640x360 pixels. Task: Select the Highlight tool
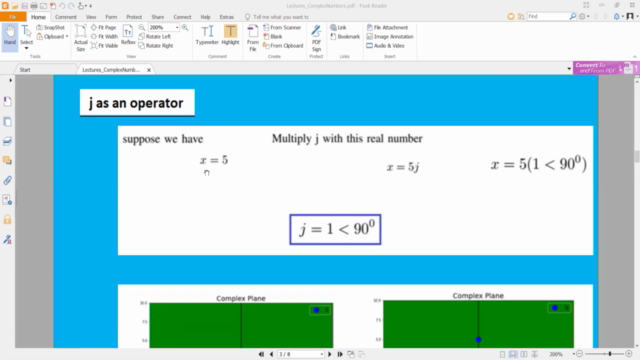click(x=230, y=35)
